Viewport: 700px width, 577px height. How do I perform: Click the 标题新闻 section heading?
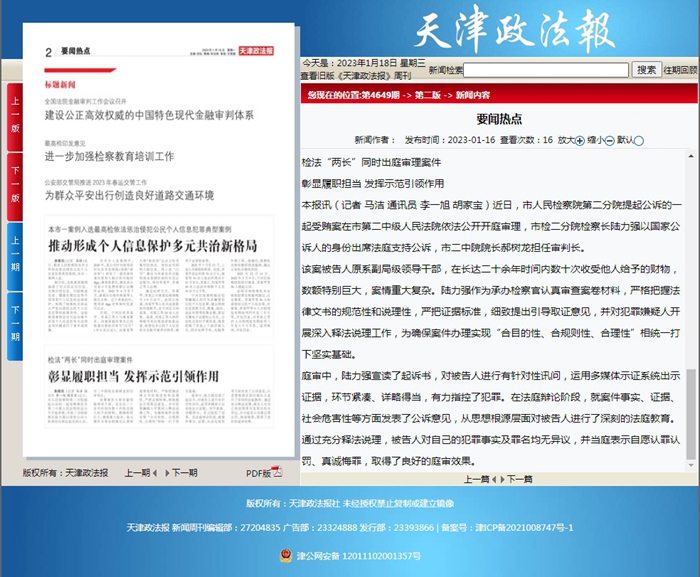60,85
